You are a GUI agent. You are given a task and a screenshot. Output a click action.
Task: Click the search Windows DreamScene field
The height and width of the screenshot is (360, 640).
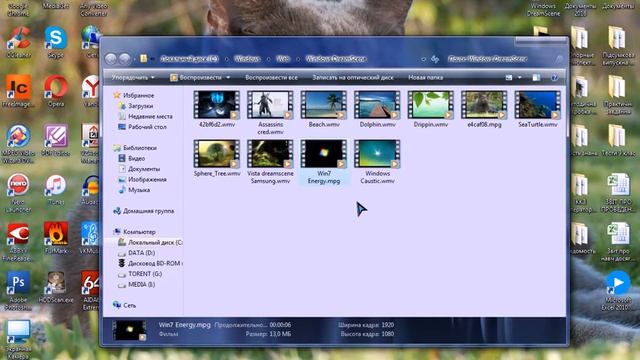[x=504, y=59]
